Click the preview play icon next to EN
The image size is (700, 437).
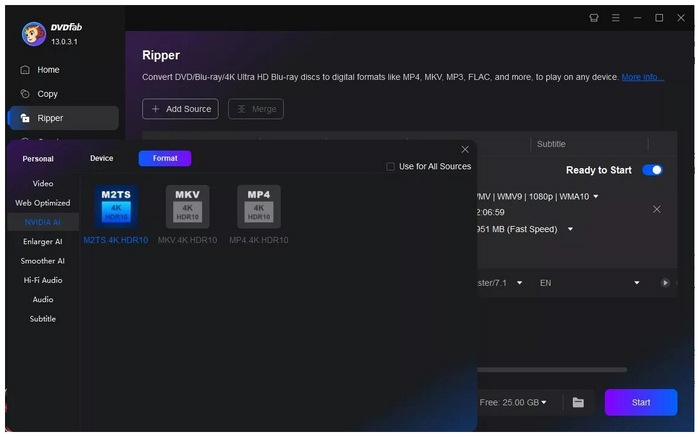pyautogui.click(x=665, y=283)
